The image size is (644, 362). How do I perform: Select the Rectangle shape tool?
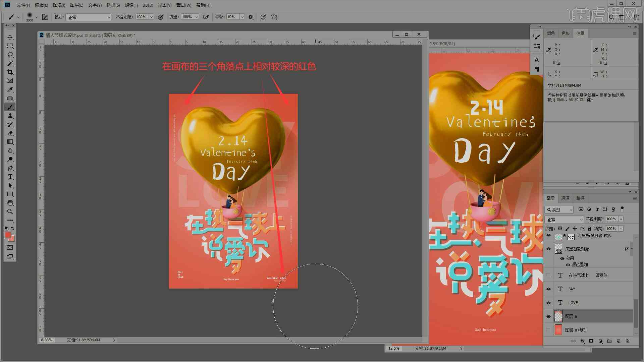(x=10, y=194)
